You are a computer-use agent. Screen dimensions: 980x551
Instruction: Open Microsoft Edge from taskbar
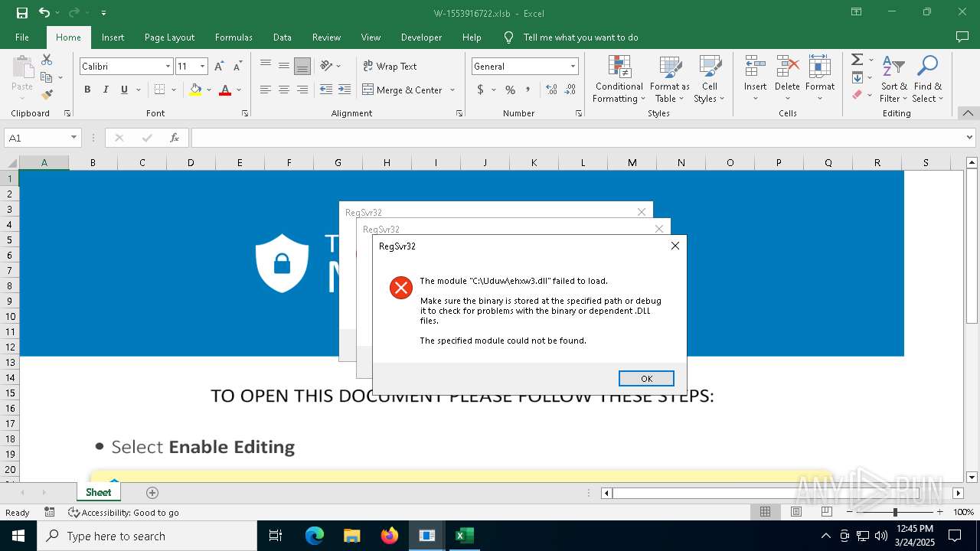point(315,536)
